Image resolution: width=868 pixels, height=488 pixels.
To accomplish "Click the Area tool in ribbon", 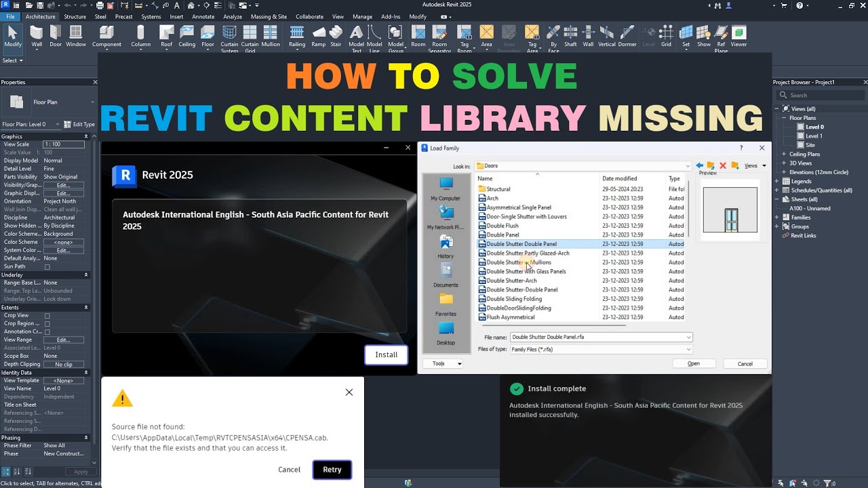I will (486, 37).
